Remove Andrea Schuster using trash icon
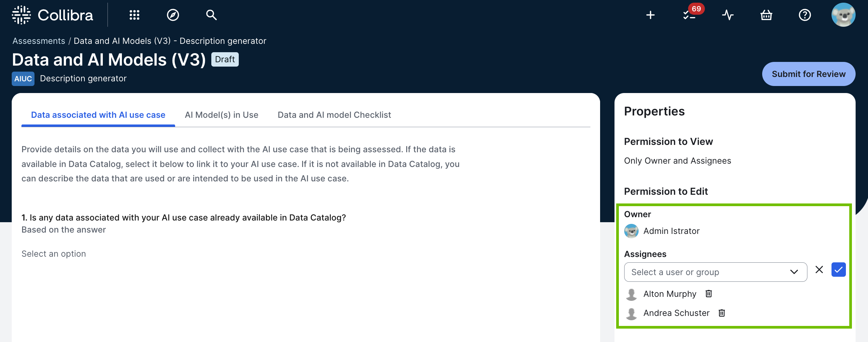Viewport: 868px width, 342px height. (x=722, y=313)
